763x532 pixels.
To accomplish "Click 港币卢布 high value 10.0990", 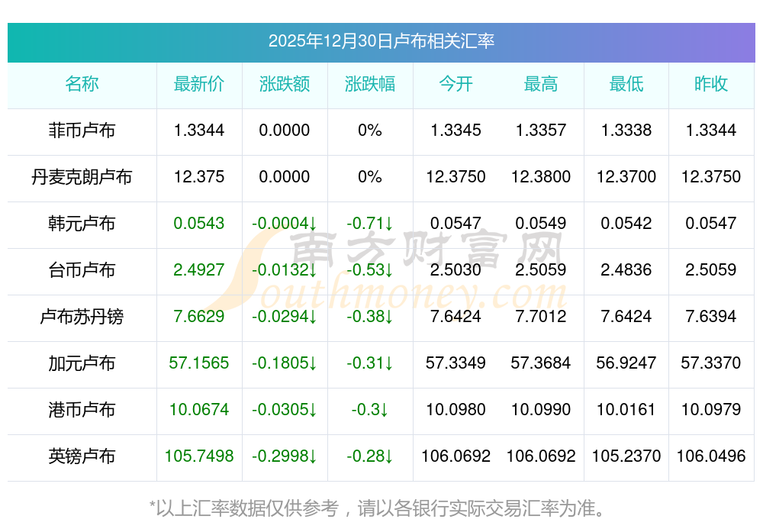I will coord(541,409).
